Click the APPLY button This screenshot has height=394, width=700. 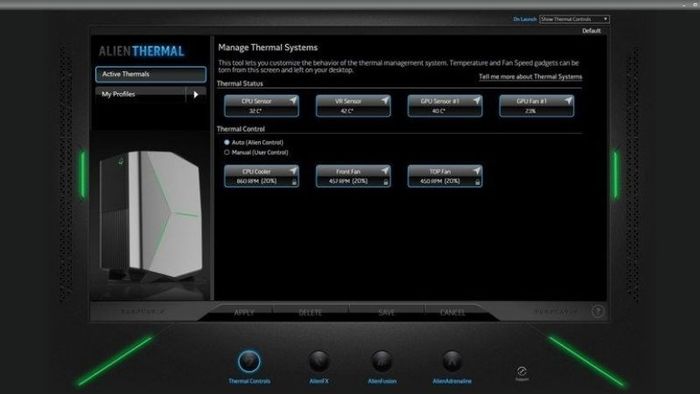[244, 312]
